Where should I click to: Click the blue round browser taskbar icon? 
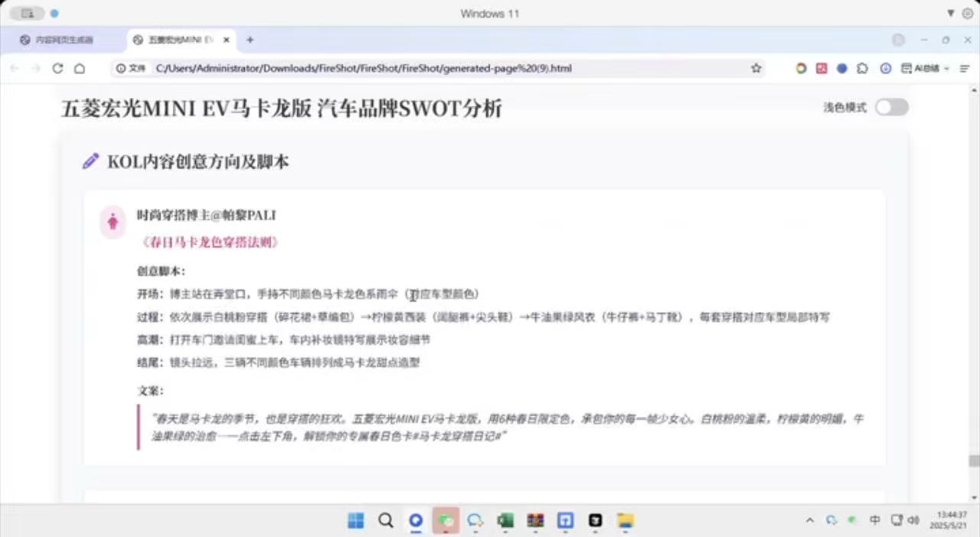[x=416, y=521]
